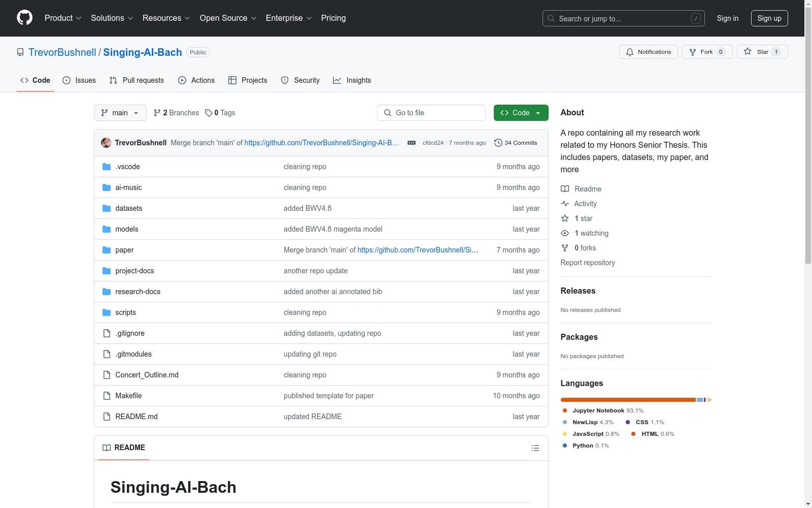
Task: Click Readme link in About sidebar
Action: pos(581,189)
